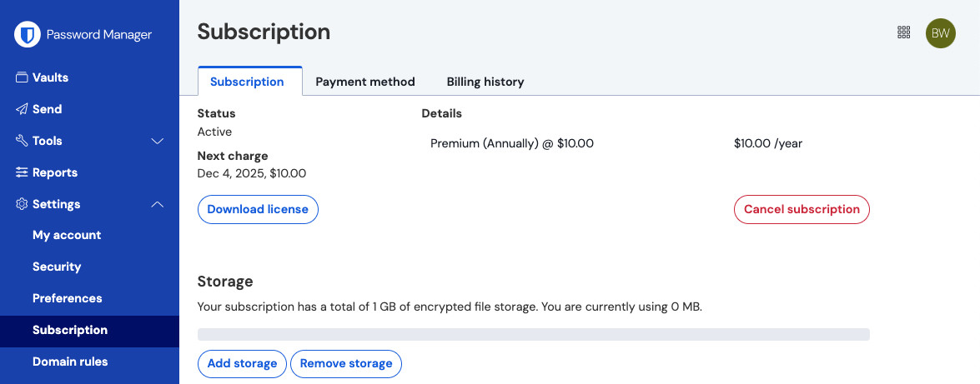Click the Remove storage button
This screenshot has width=980, height=384.
tap(345, 363)
